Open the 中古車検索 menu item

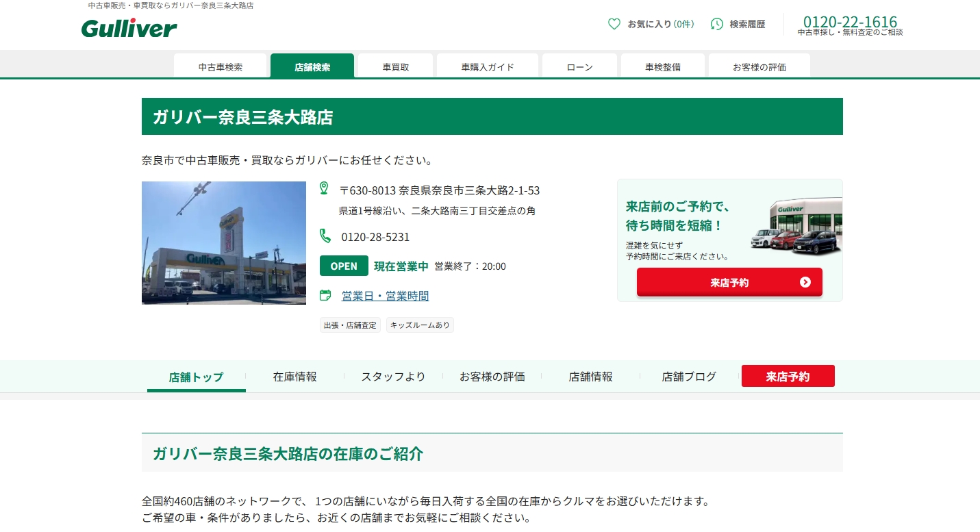[x=220, y=66]
